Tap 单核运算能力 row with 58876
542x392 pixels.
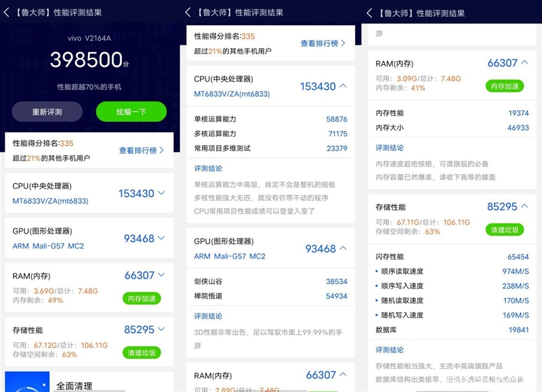(270, 119)
